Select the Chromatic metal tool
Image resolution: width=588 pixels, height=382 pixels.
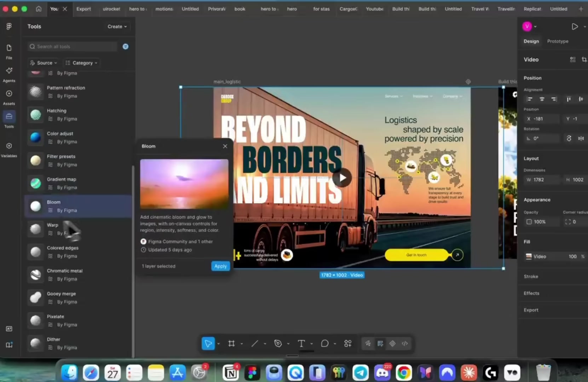[x=78, y=275]
